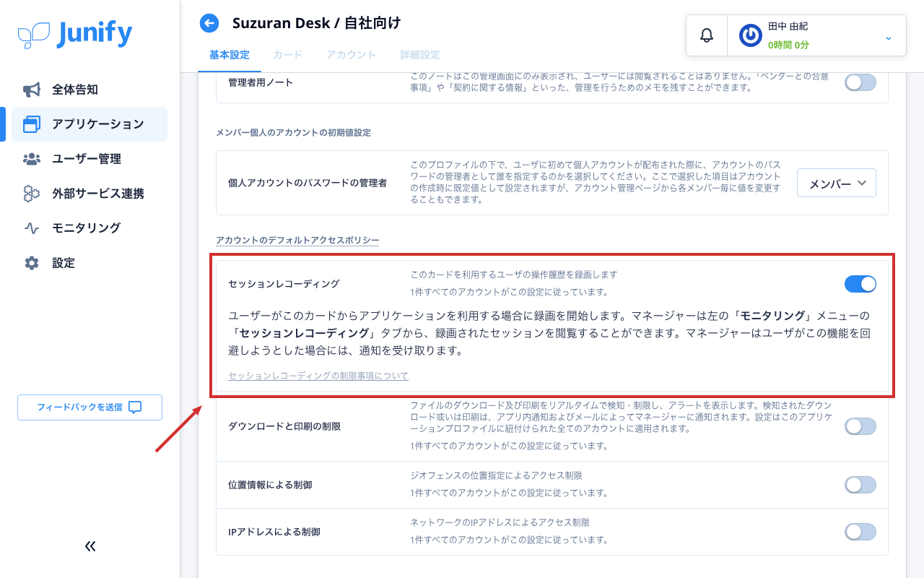The height and width of the screenshot is (578, 924).
Task: Click フィードバックを送信 button
Action: point(90,407)
